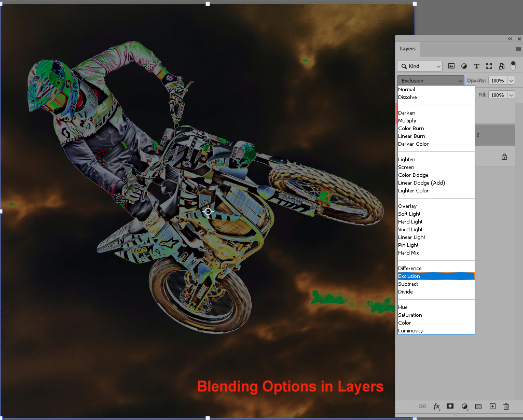Create new fill or adjustment layer
The width and height of the screenshot is (523, 420).
click(x=464, y=407)
